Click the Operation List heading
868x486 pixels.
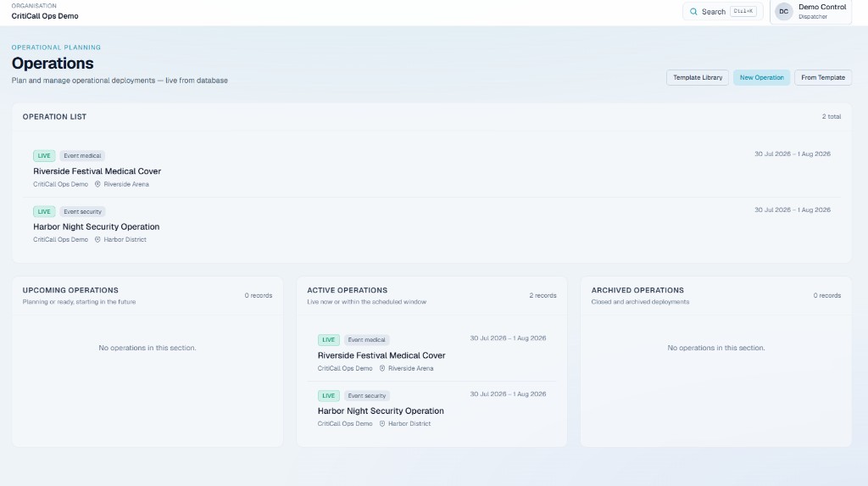click(x=54, y=117)
